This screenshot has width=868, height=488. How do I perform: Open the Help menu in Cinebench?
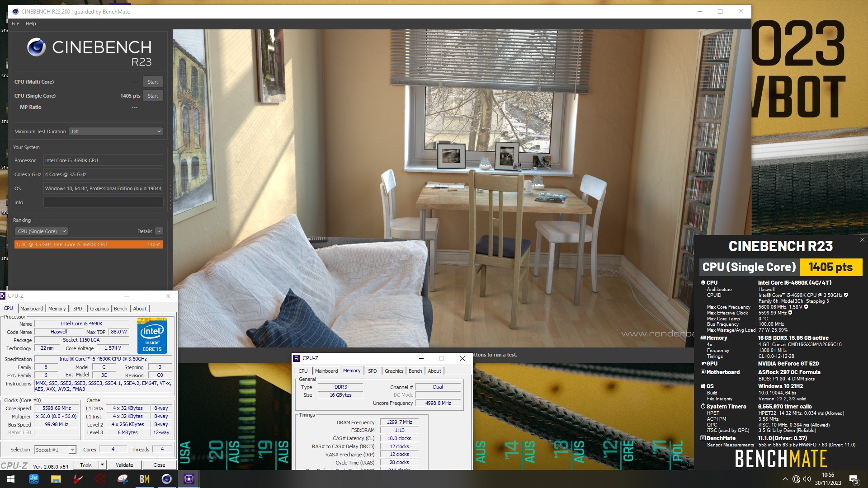tap(31, 23)
